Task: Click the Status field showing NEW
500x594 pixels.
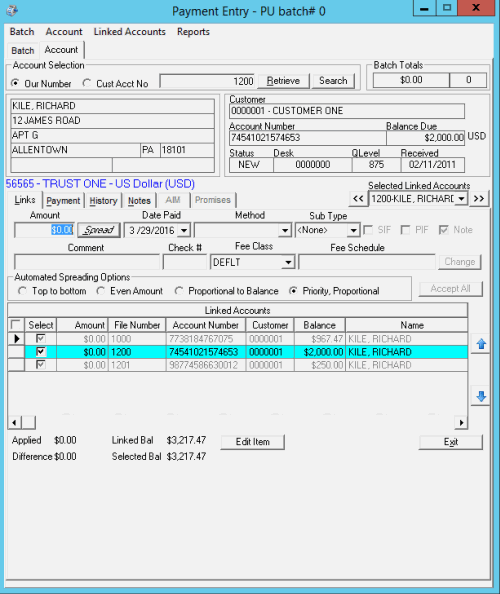Action: (x=251, y=165)
